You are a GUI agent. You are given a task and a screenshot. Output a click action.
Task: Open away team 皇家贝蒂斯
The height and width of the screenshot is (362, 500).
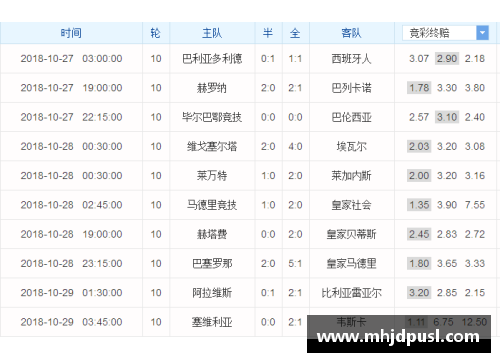(351, 234)
